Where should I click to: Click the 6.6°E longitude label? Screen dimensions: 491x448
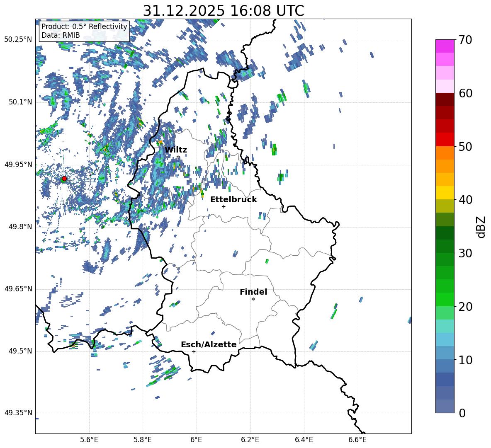(357, 440)
